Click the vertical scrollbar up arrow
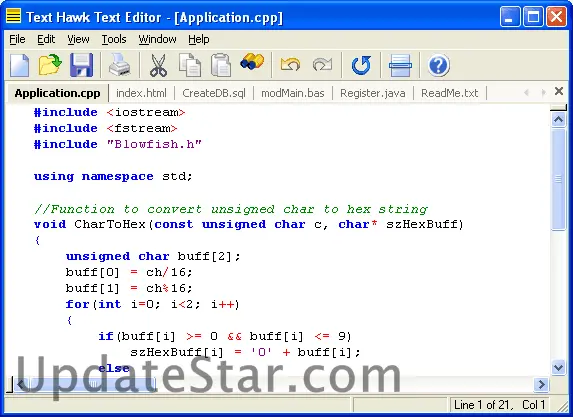Viewport: 573px width, 417px height. (558, 120)
